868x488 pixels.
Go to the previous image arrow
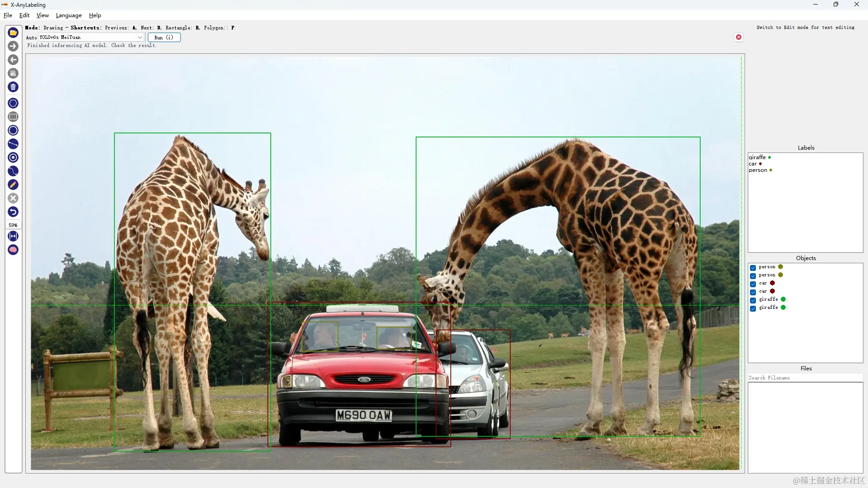pos(13,60)
